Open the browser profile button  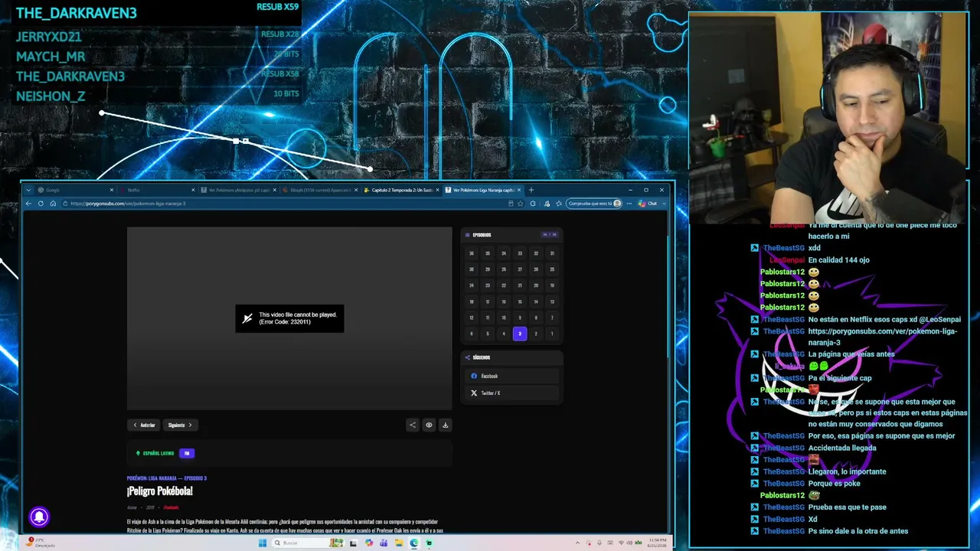coord(593,204)
